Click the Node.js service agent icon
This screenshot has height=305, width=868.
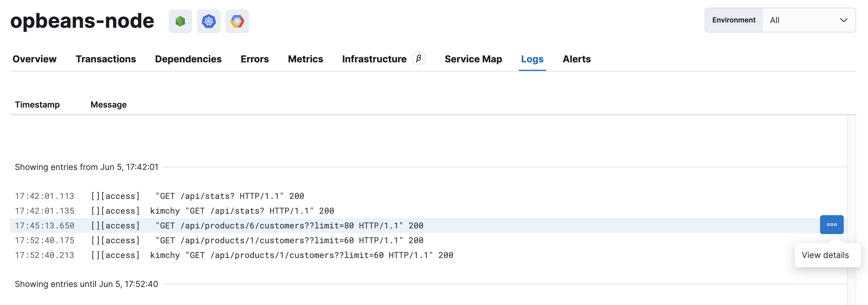click(x=180, y=20)
